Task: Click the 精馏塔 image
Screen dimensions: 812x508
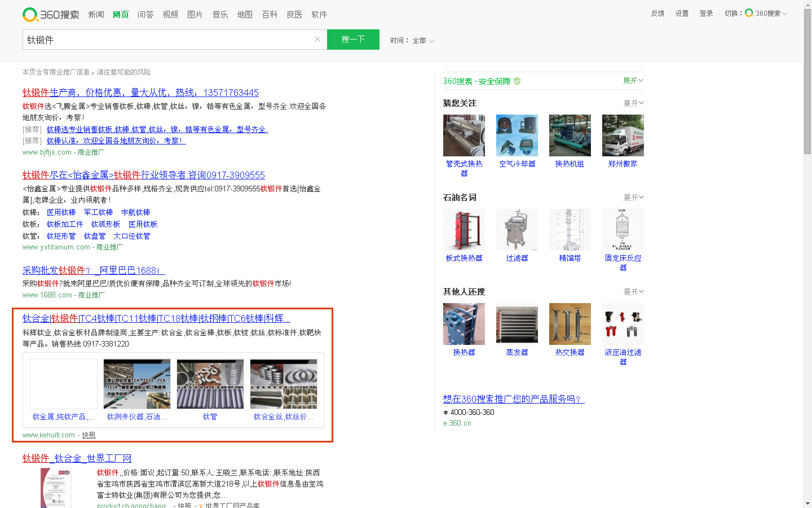Action: [x=570, y=230]
